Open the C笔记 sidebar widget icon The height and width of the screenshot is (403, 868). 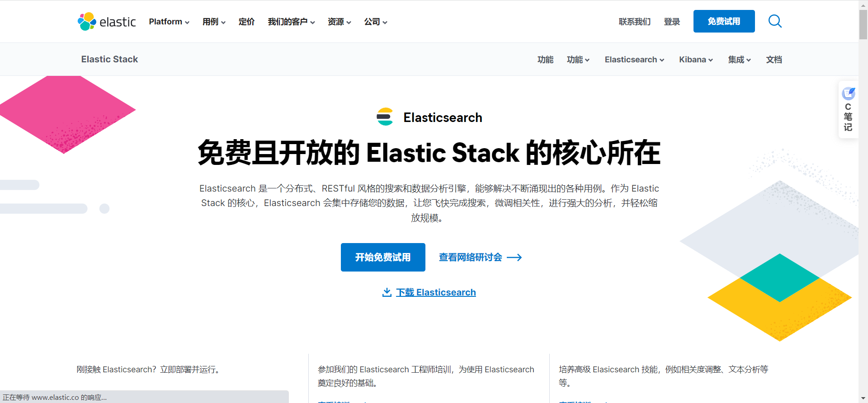849,94
